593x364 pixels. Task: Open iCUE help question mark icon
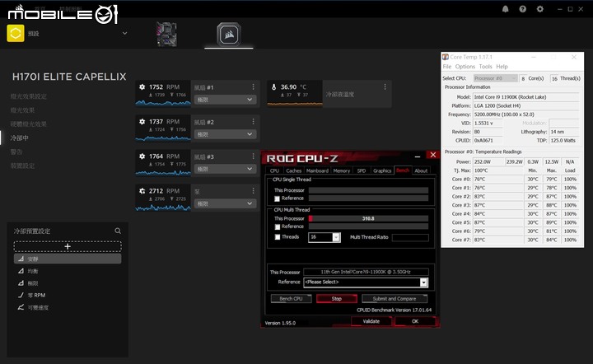523,9
